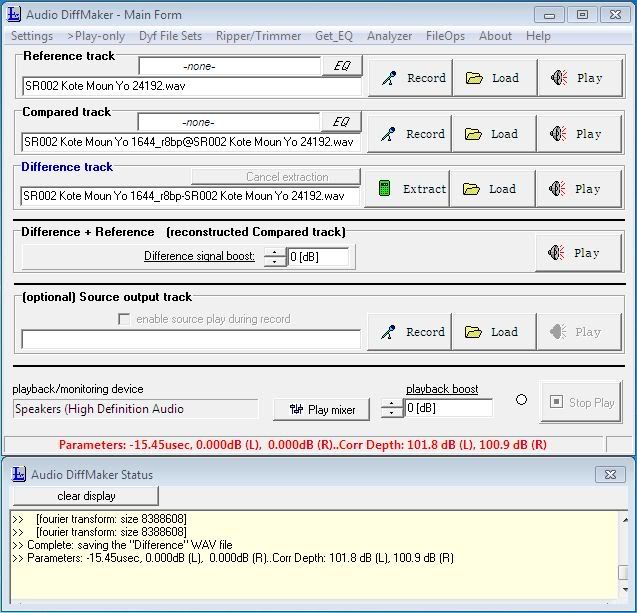Click the playback/monitoring device Speakers field
Image resolution: width=637 pixels, height=613 pixels.
tap(135, 409)
